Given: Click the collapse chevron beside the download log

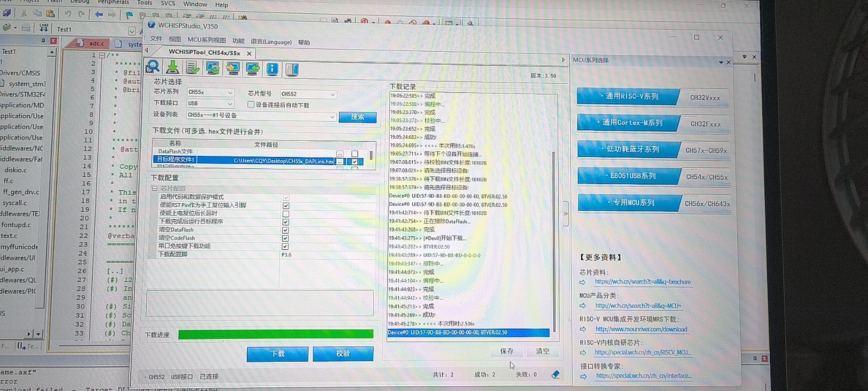Looking at the screenshot, I should [x=566, y=214].
